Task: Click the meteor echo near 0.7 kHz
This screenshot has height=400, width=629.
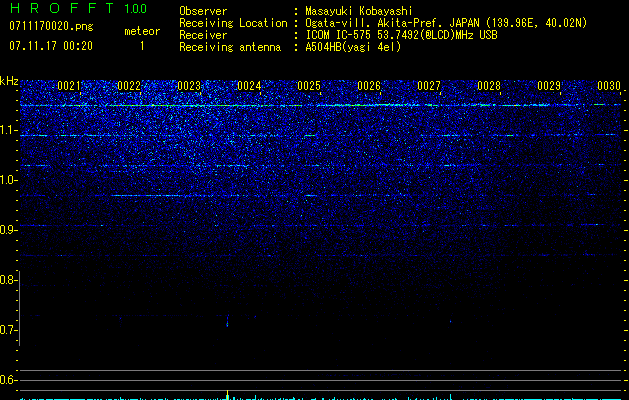Action: (227, 321)
